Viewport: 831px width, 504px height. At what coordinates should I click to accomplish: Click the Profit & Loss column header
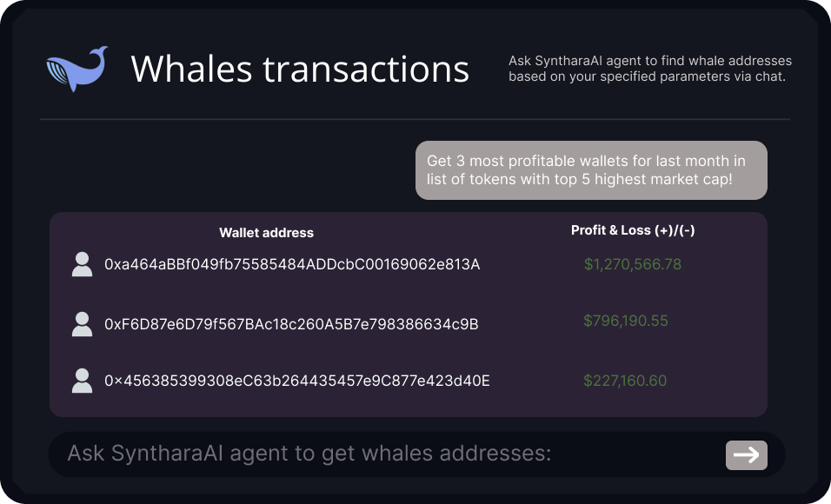pos(633,230)
